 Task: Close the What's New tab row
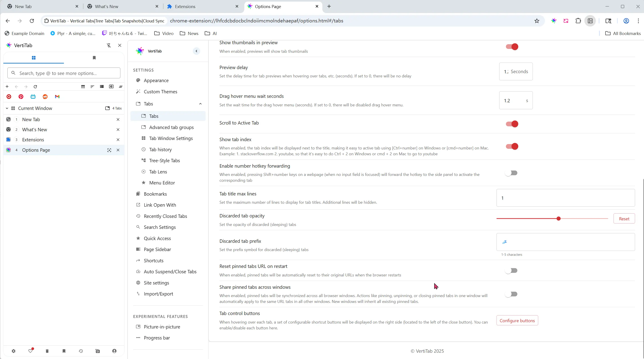click(x=118, y=130)
